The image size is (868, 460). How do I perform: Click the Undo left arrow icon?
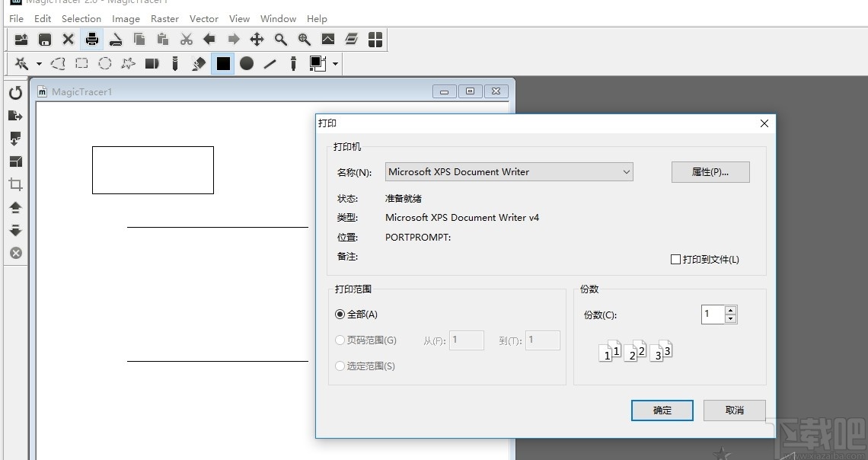pyautogui.click(x=209, y=40)
